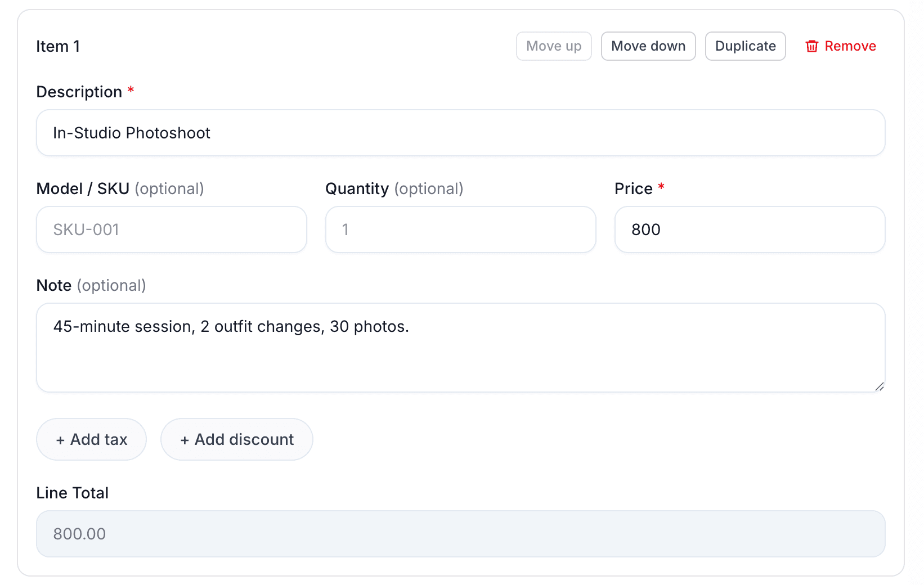This screenshot has width=924, height=585.
Task: Click the Description required asterisk
Action: coord(131,90)
